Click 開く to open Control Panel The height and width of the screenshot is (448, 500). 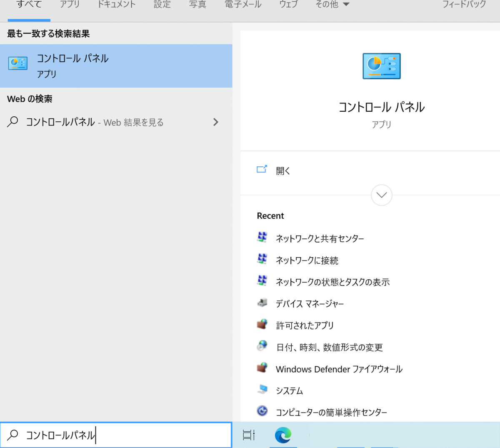click(x=283, y=171)
